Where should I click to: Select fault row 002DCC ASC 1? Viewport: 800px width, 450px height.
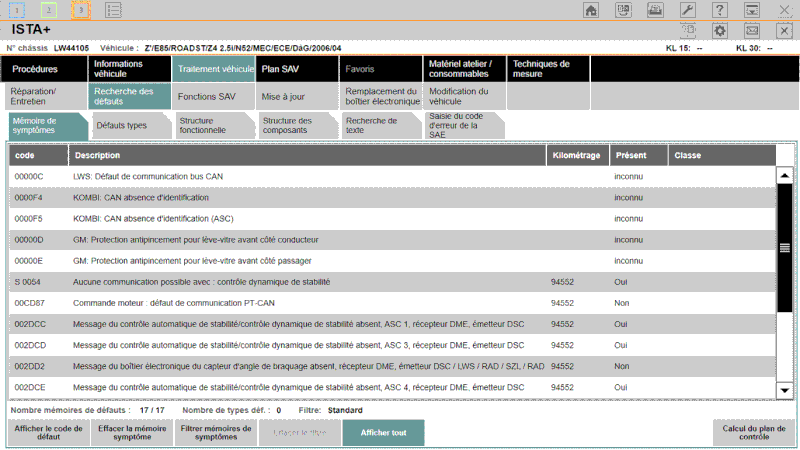tap(392, 324)
